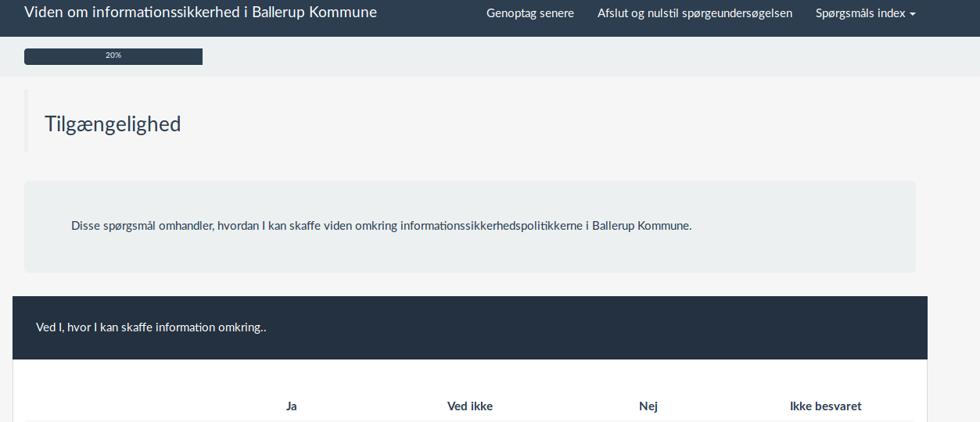Image resolution: width=980 pixels, height=422 pixels.
Task: Select the Tilgængelighed section heading
Action: 113,123
